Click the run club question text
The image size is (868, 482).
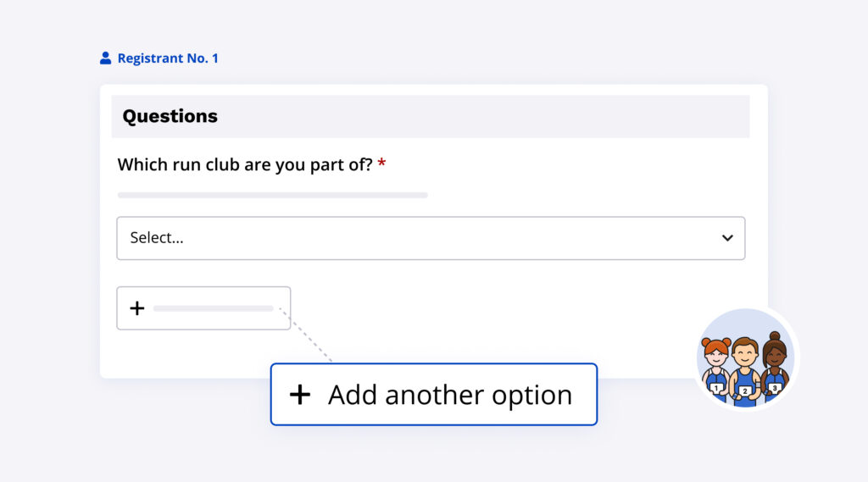pos(244,164)
